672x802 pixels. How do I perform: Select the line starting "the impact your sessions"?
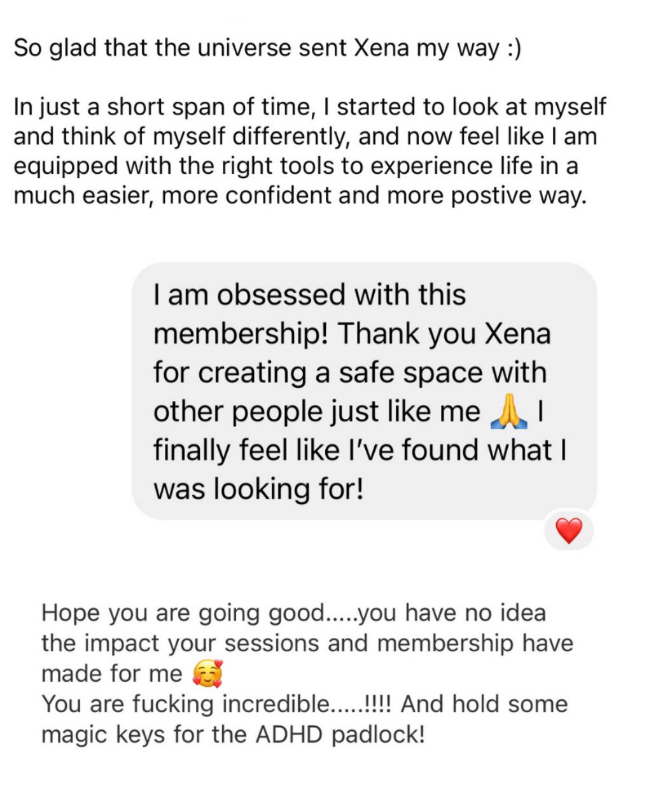point(307,643)
